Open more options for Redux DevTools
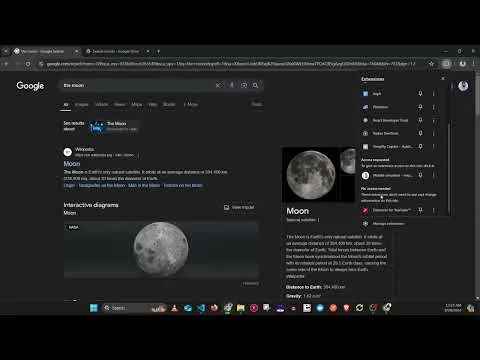Viewport: 480px width, 360px height. pyautogui.click(x=434, y=133)
